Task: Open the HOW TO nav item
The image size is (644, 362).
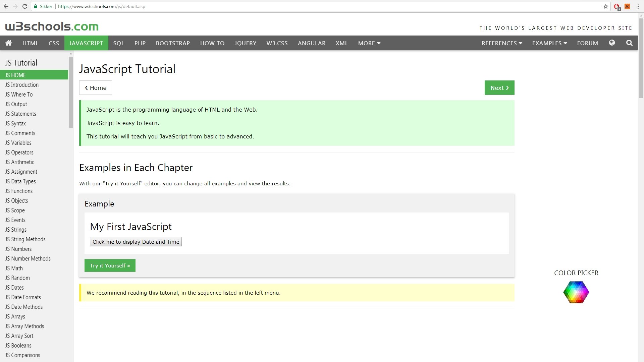Action: tap(212, 43)
